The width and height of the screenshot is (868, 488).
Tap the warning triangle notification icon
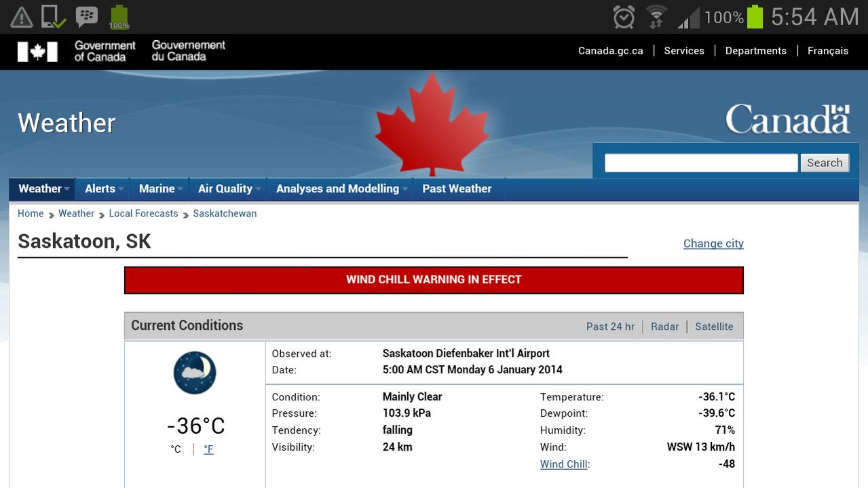pyautogui.click(x=21, y=17)
